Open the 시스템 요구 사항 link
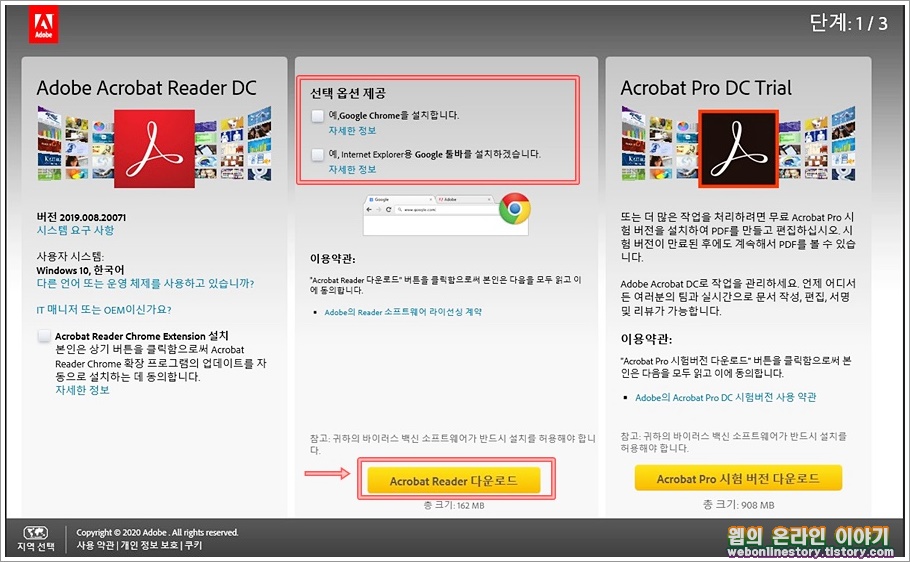 pos(75,230)
